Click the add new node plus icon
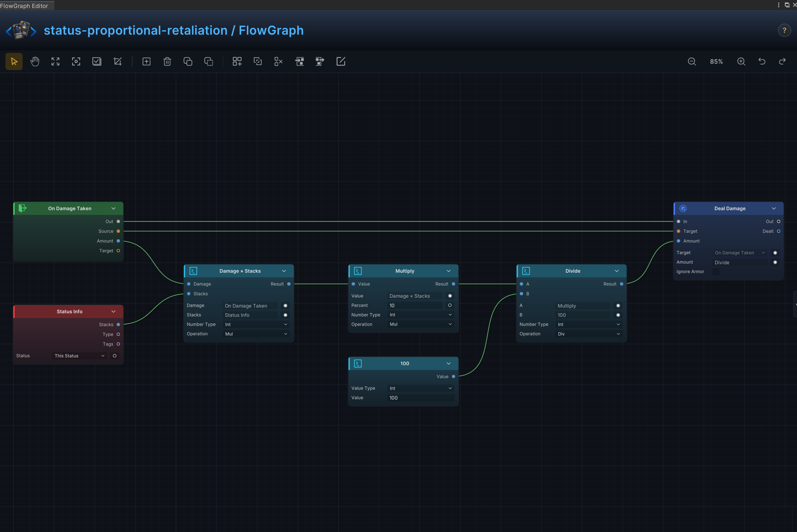The image size is (797, 532). coord(146,61)
